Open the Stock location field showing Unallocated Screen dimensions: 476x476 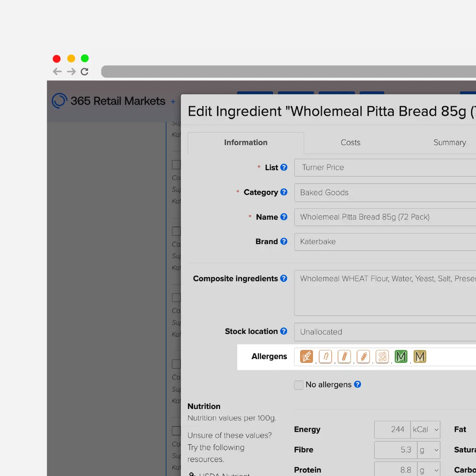pyautogui.click(x=385, y=332)
